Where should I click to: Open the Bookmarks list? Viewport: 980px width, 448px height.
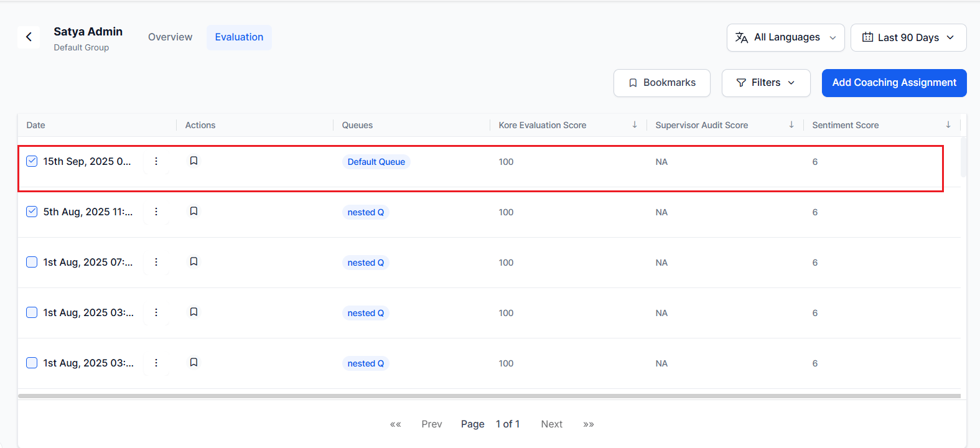661,83
